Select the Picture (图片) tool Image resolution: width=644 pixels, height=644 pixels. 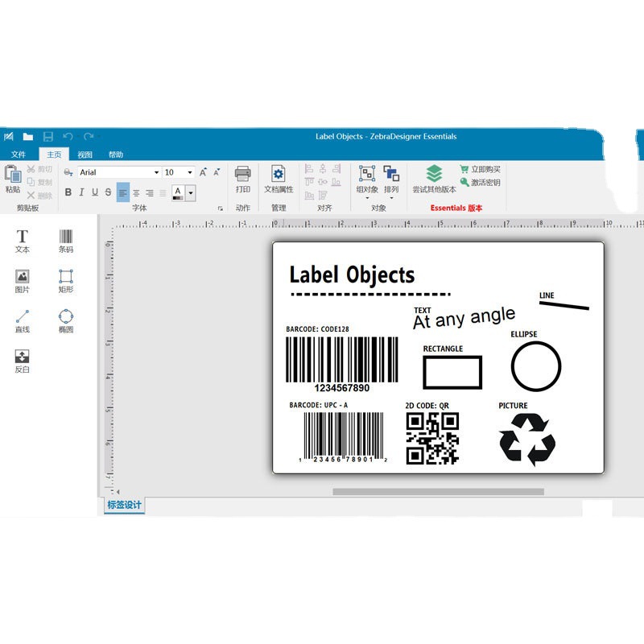23,281
